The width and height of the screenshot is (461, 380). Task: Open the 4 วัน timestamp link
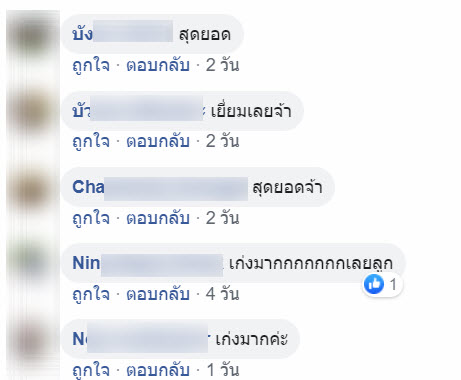(x=222, y=294)
